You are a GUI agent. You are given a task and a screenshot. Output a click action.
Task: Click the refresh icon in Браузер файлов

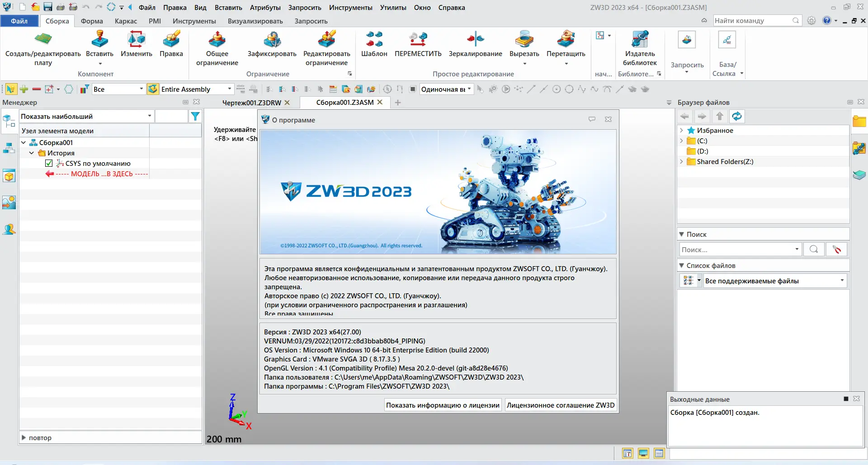(x=737, y=117)
